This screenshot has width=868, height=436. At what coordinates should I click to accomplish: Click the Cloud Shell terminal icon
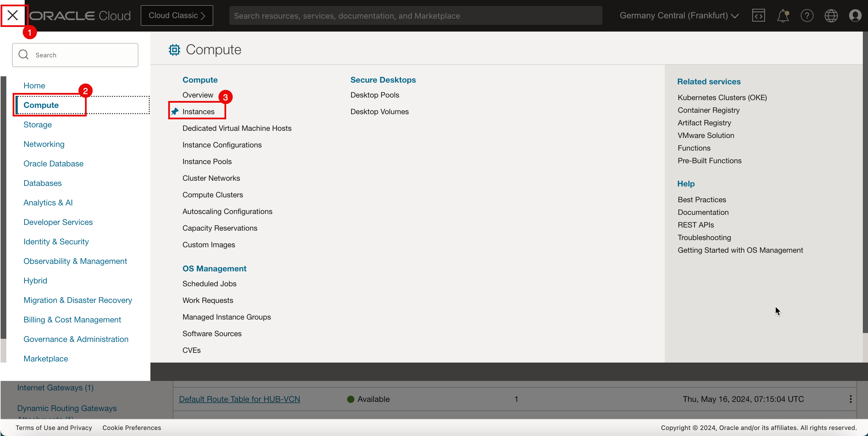click(758, 15)
